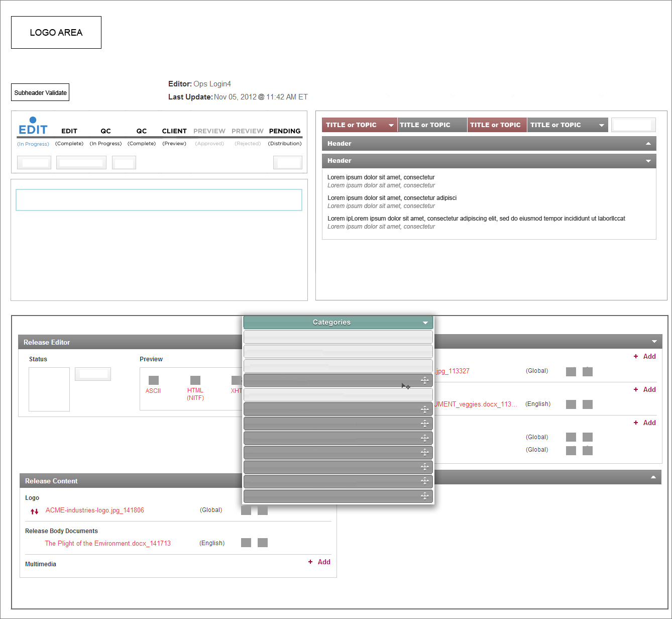
Task: Open The Plight of the Environment.docx link
Action: (107, 543)
